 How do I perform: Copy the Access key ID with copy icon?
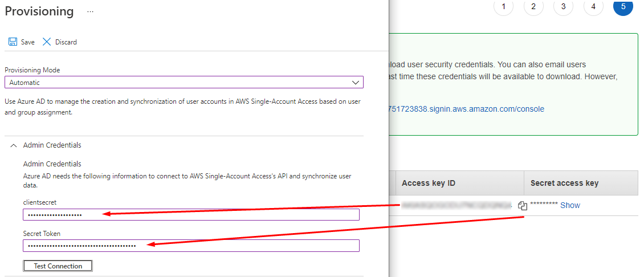(523, 206)
